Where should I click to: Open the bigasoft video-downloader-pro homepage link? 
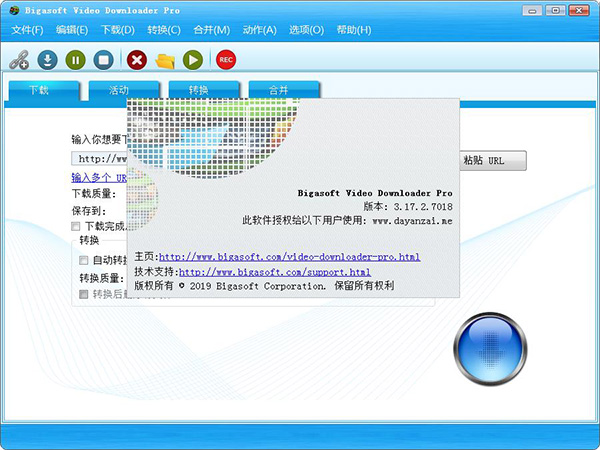(x=290, y=257)
